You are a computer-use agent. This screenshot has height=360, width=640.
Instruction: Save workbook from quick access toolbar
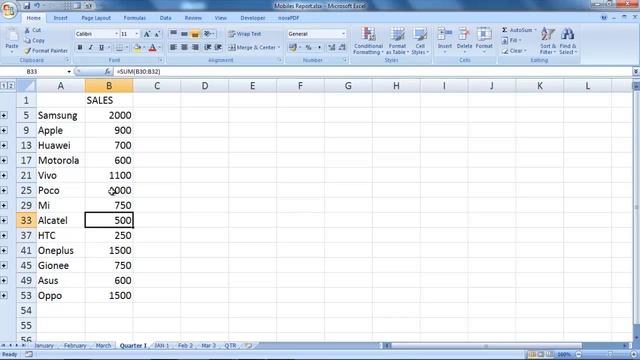27,6
